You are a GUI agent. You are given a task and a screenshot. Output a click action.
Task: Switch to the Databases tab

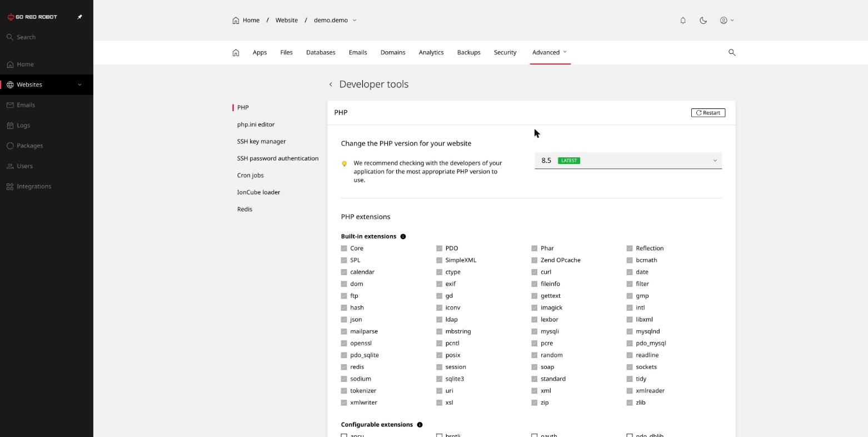click(321, 52)
